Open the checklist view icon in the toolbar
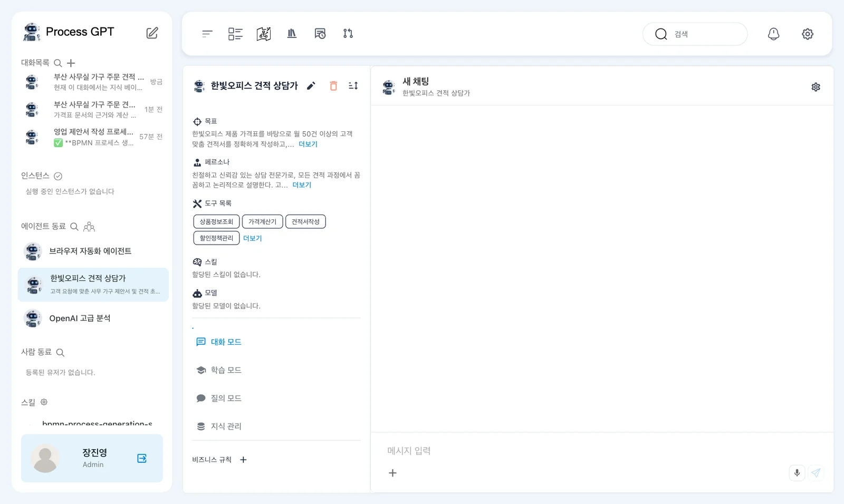 tap(235, 34)
